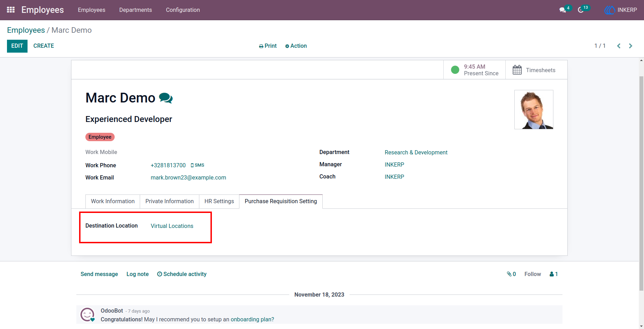This screenshot has width=644, height=329.
Task: Switch to HR Settings tab
Action: click(219, 201)
